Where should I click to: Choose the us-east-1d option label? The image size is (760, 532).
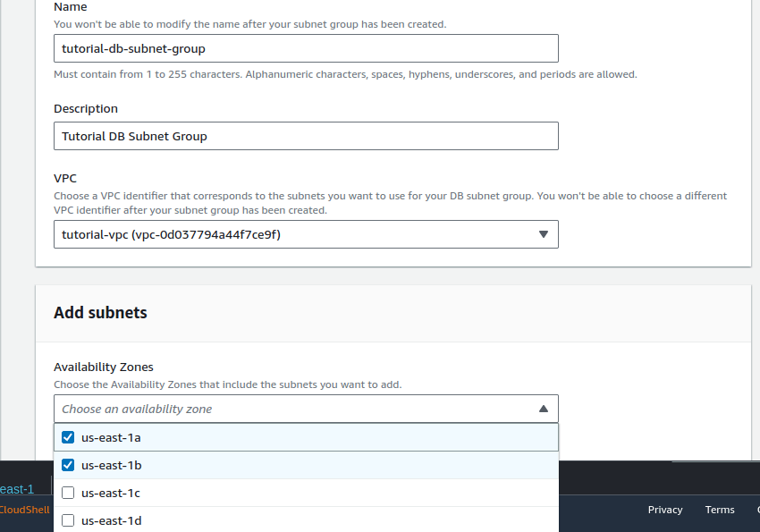[111, 520]
